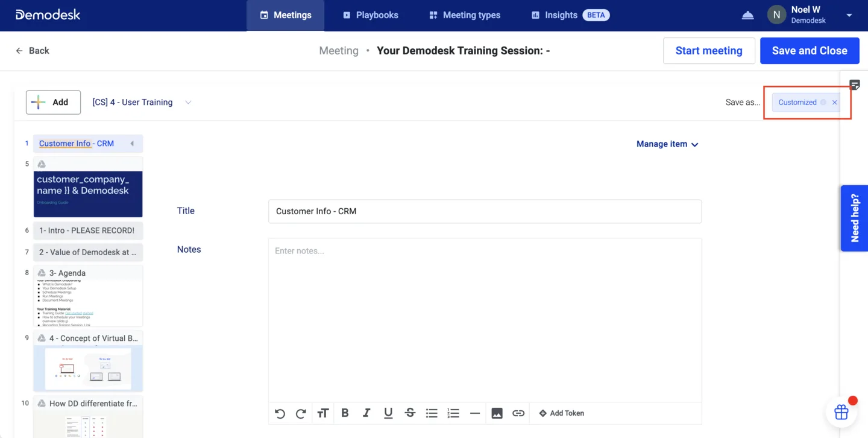Click the Meeting breadcrumb text

point(339,51)
